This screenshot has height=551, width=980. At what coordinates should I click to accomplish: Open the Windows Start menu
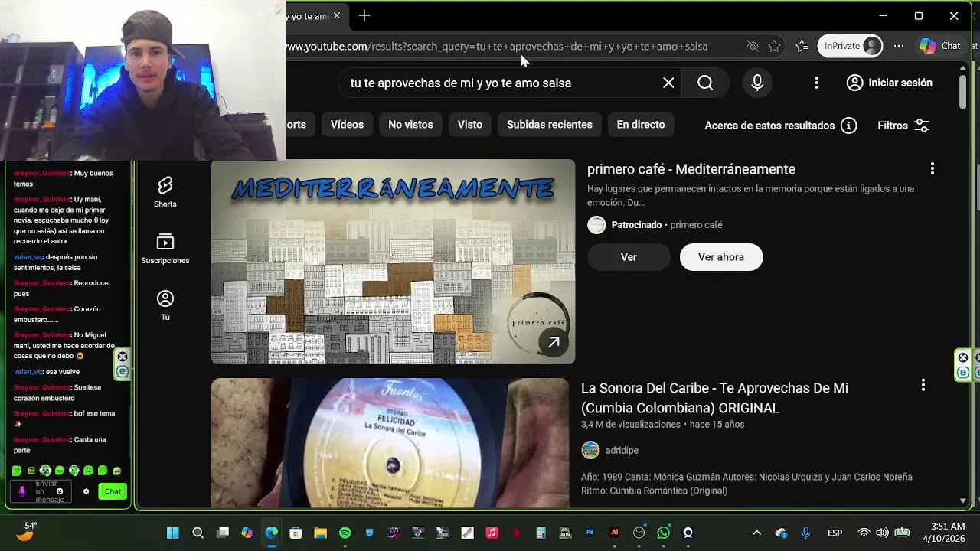tap(172, 533)
